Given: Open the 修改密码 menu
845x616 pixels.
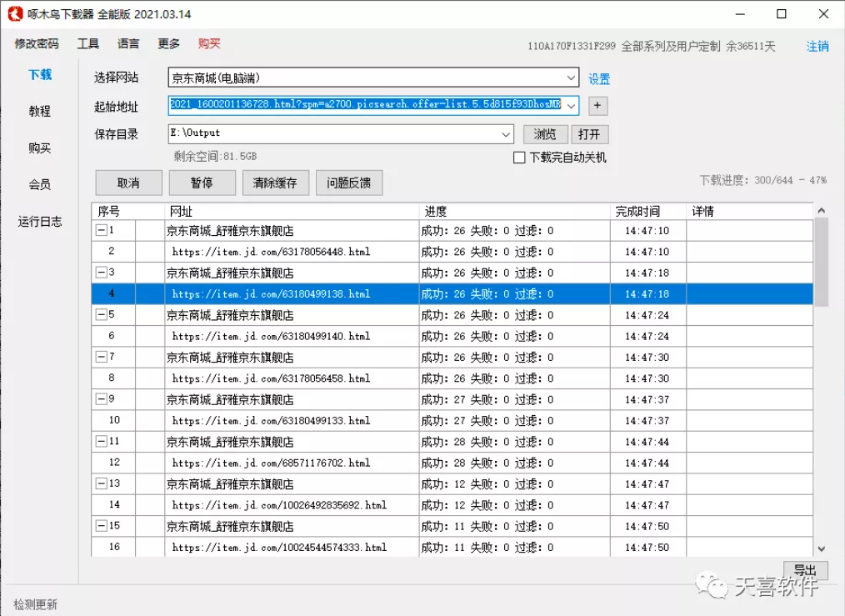Looking at the screenshot, I should coord(37,43).
